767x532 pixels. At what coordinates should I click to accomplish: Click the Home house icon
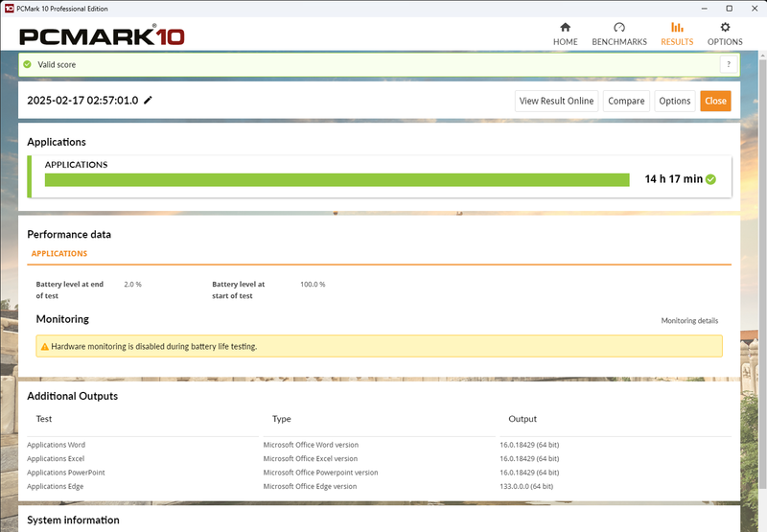[x=565, y=27]
